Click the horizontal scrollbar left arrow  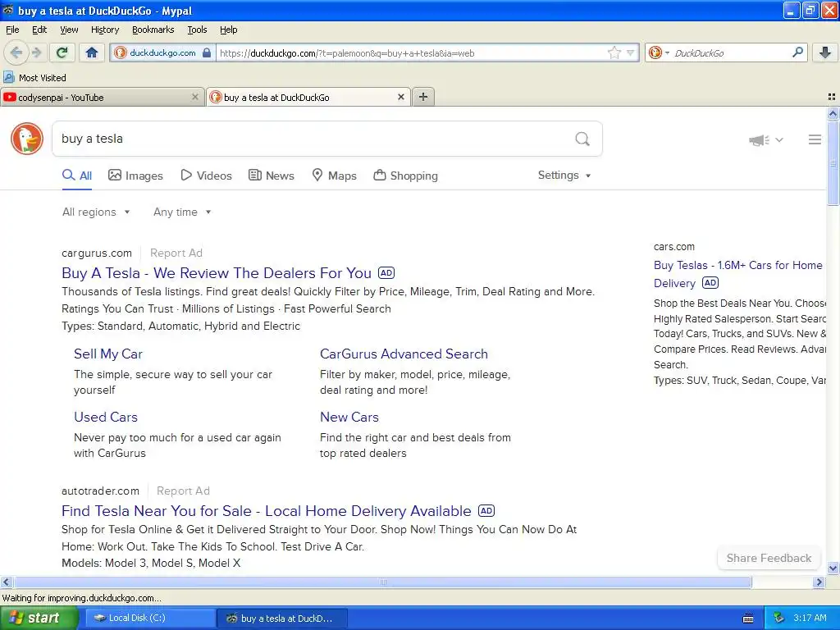(x=6, y=582)
